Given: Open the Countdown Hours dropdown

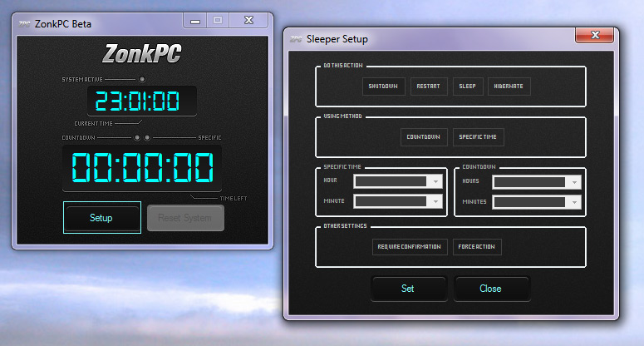Looking at the screenshot, I should click(537, 182).
